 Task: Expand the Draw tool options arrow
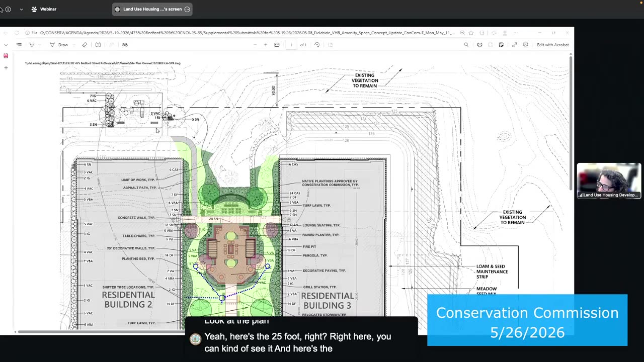tap(74, 45)
